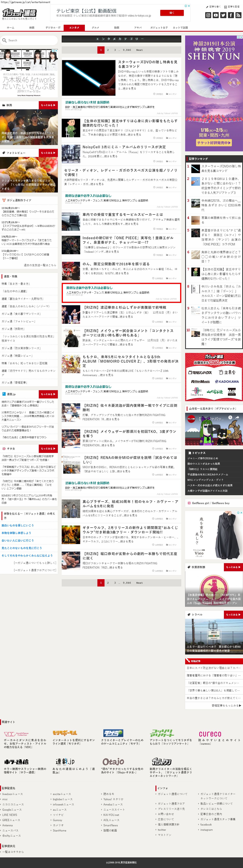
Task: Open the スターウォーズDVD hidden feature article headline
Action: click(148, 64)
